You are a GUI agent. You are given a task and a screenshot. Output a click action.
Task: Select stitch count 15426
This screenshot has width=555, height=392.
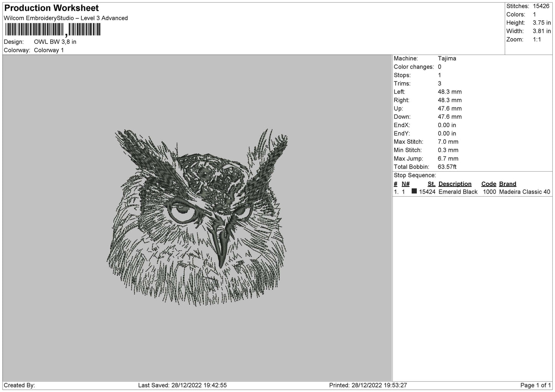coord(541,6)
